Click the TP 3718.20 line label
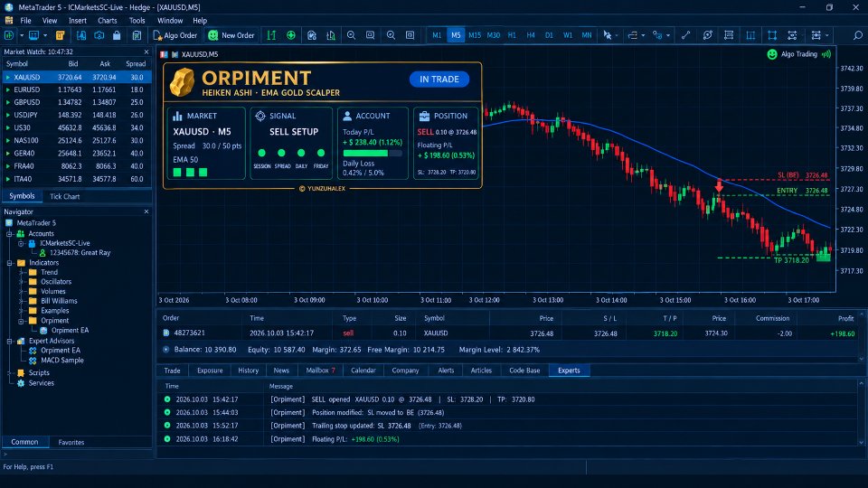The image size is (868, 488). (x=792, y=260)
